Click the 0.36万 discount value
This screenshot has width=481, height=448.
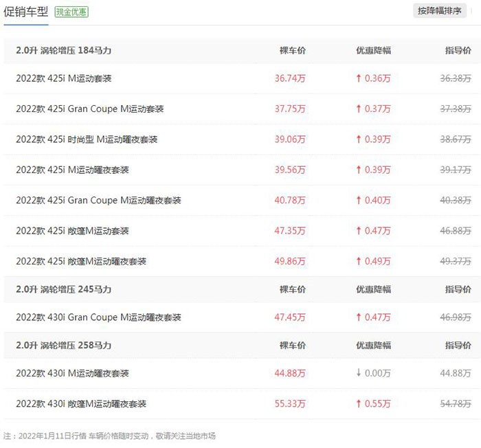pos(378,78)
